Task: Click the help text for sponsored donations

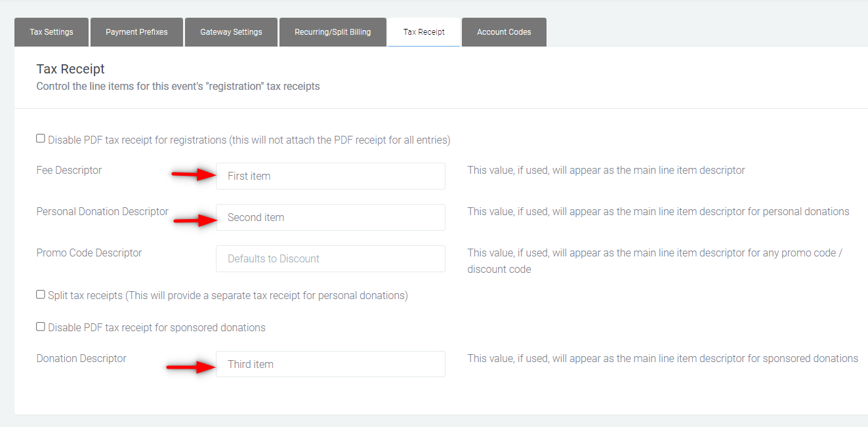Action: coord(663,358)
